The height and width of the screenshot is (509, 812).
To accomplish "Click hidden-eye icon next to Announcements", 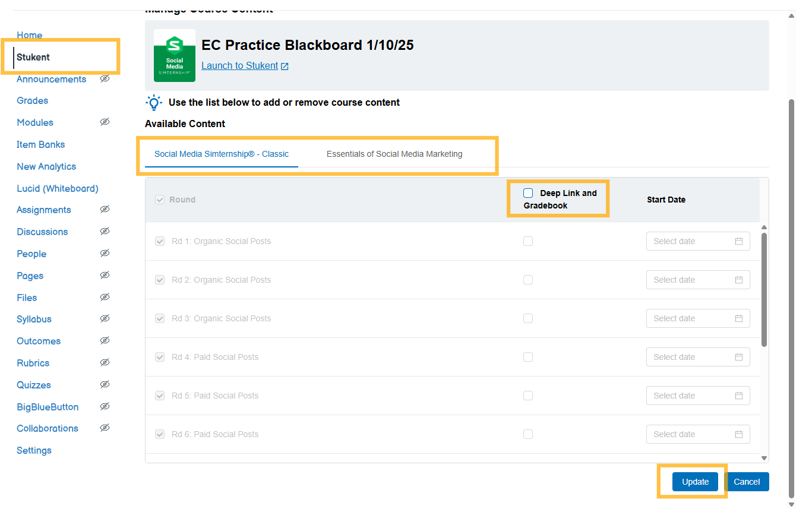I will click(x=105, y=78).
